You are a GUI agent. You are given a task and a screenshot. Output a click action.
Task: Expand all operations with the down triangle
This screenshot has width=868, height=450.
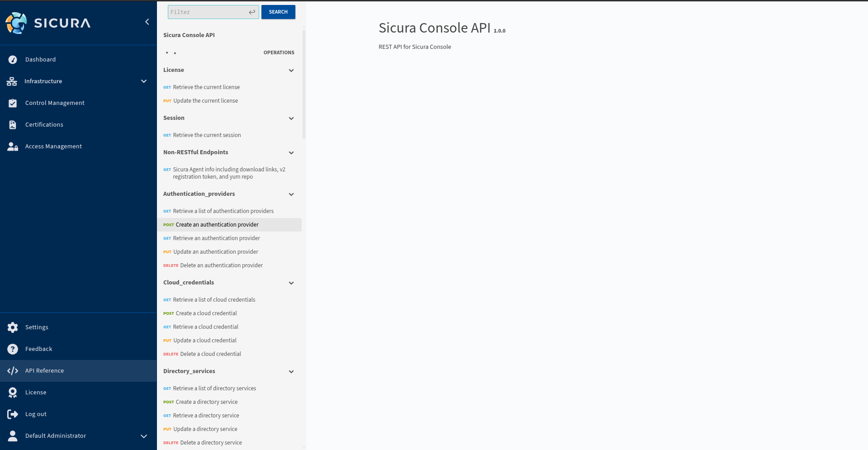[167, 53]
